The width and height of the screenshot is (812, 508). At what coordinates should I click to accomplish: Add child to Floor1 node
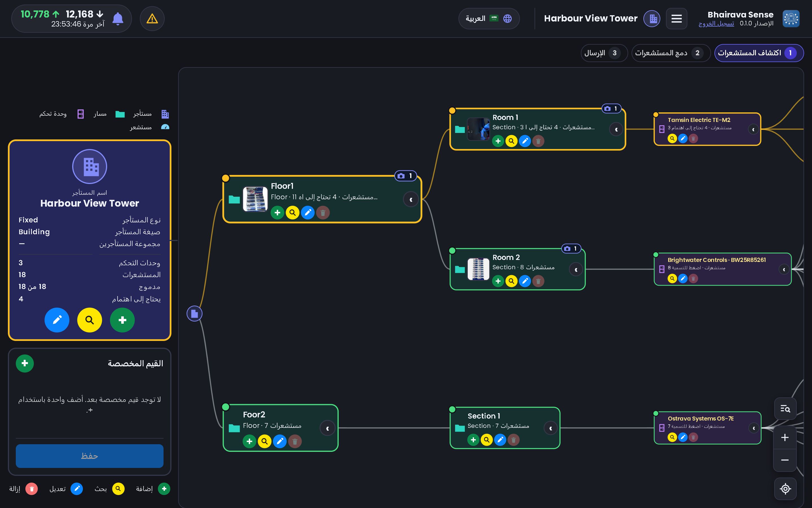click(277, 213)
